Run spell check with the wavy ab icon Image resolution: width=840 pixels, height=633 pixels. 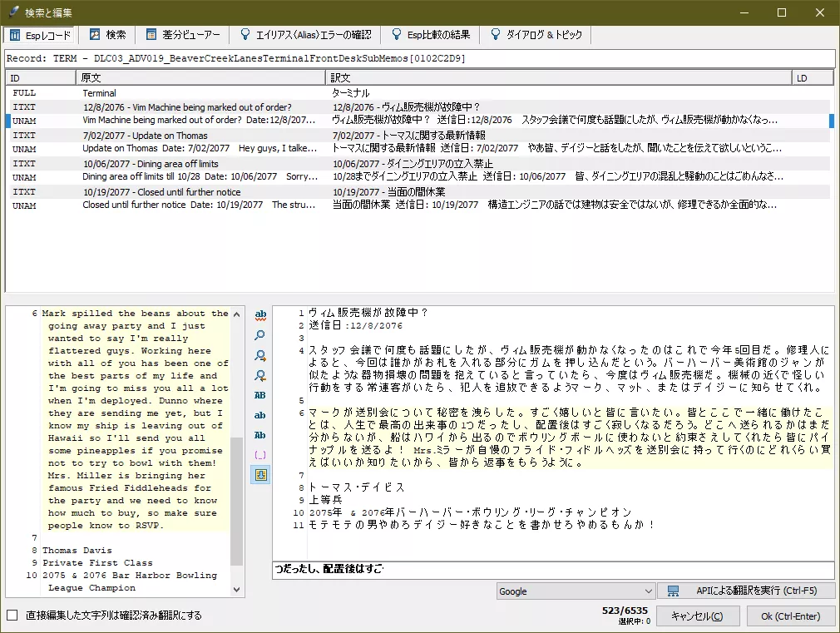(x=260, y=314)
